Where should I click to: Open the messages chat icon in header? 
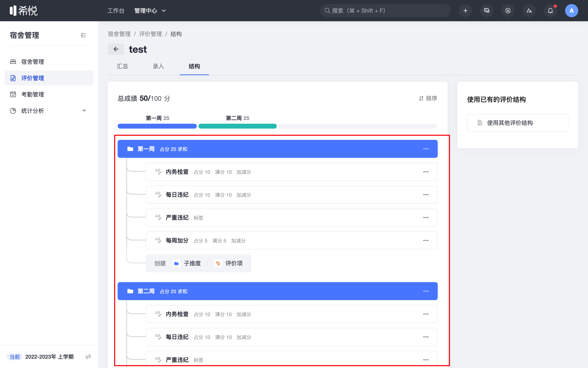pyautogui.click(x=487, y=11)
